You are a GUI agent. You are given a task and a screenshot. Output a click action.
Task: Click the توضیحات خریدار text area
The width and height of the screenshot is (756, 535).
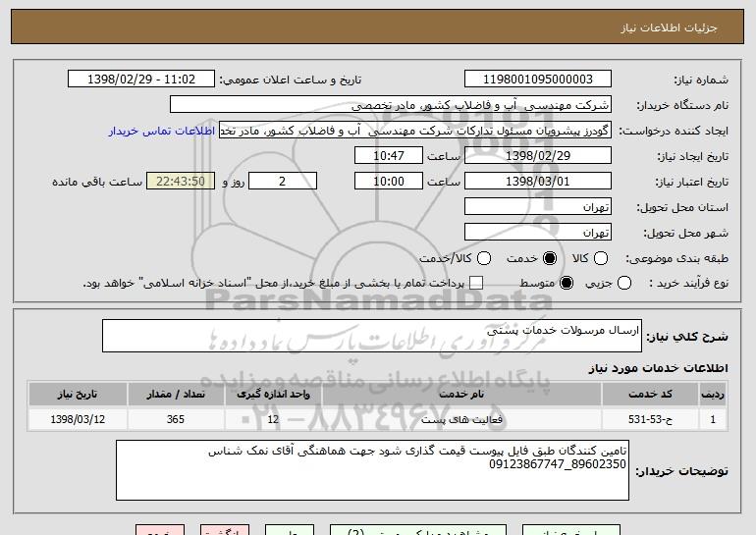click(372, 470)
